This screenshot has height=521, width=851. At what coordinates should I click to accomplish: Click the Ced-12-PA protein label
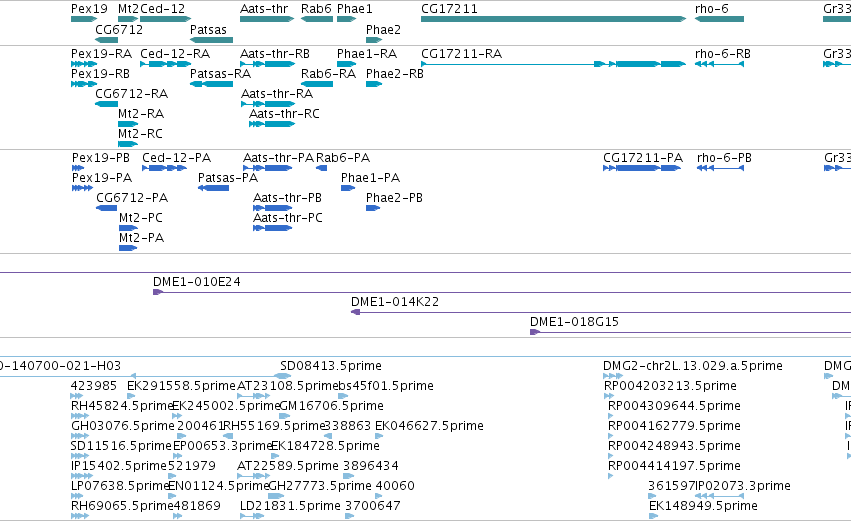pyautogui.click(x=176, y=158)
